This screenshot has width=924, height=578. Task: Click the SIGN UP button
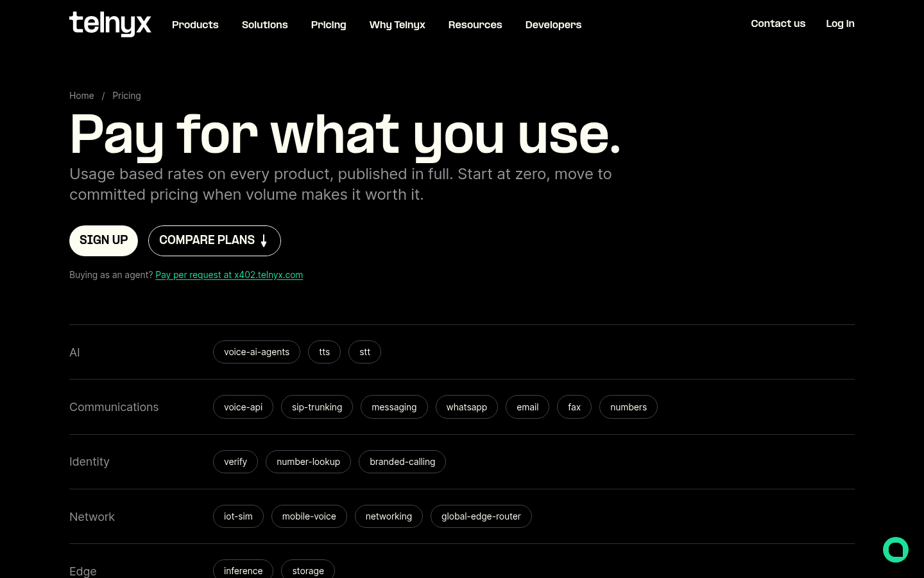pyautogui.click(x=103, y=241)
